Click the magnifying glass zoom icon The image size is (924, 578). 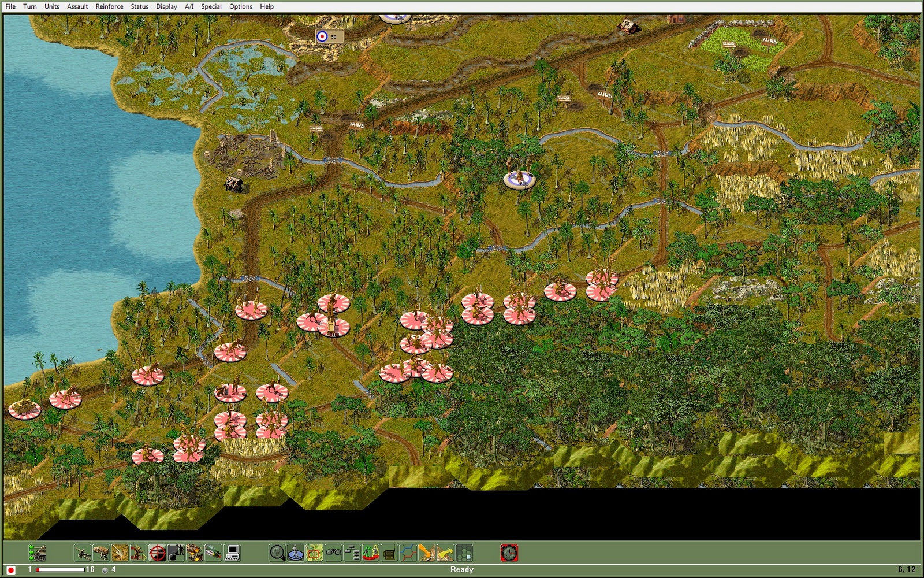click(x=277, y=553)
